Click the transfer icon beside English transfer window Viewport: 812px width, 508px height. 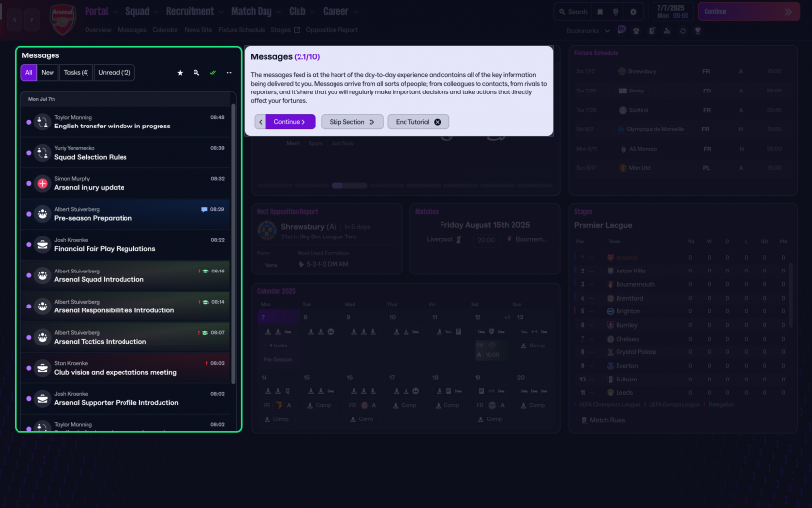click(43, 122)
